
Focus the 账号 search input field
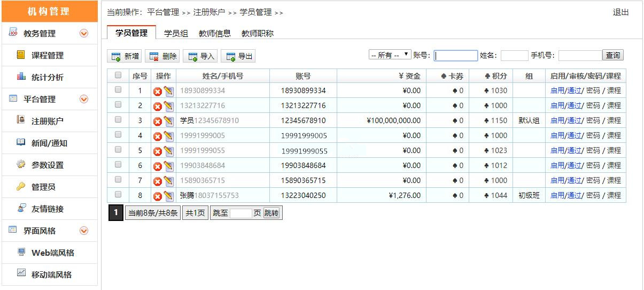coord(456,56)
